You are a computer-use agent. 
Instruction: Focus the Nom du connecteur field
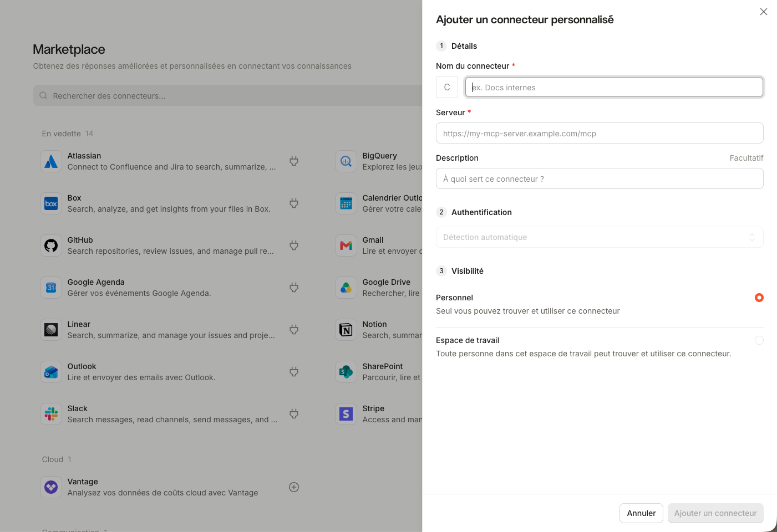tap(614, 87)
